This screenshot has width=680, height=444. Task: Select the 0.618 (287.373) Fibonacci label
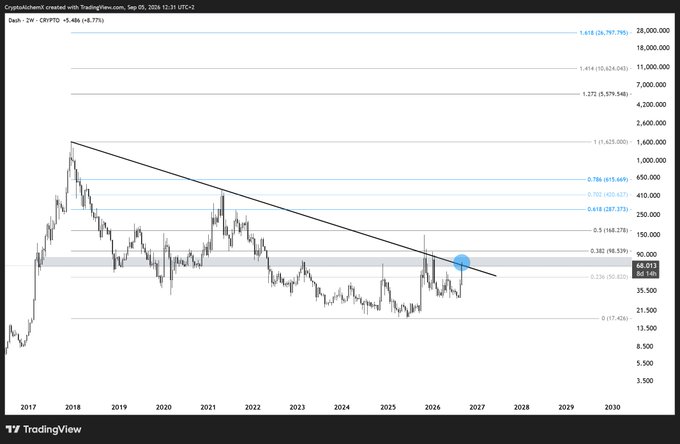point(608,209)
